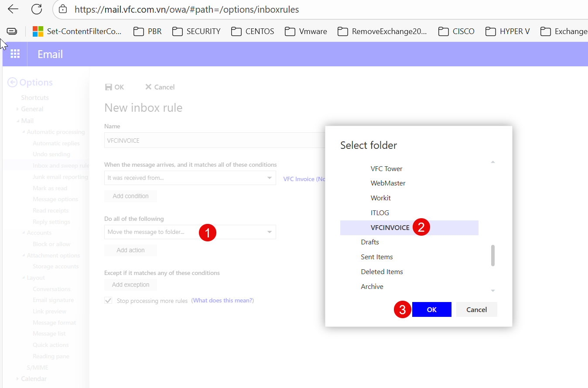Image resolution: width=588 pixels, height=388 pixels.
Task: Click the rule Name input field
Action: pos(214,141)
